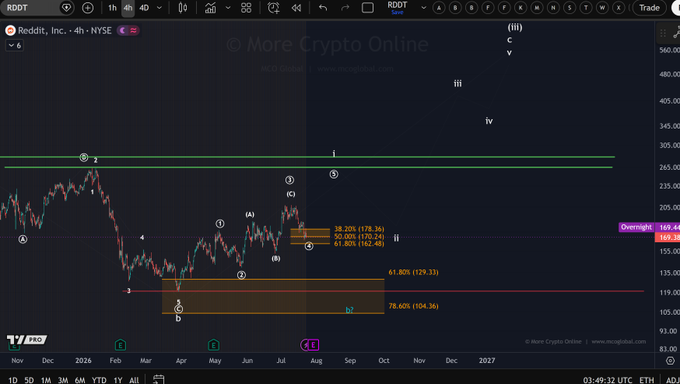Viewport: 680px width, 384px height.
Task: Select the line drawing tool in floating toolbar
Action: [676, 33]
